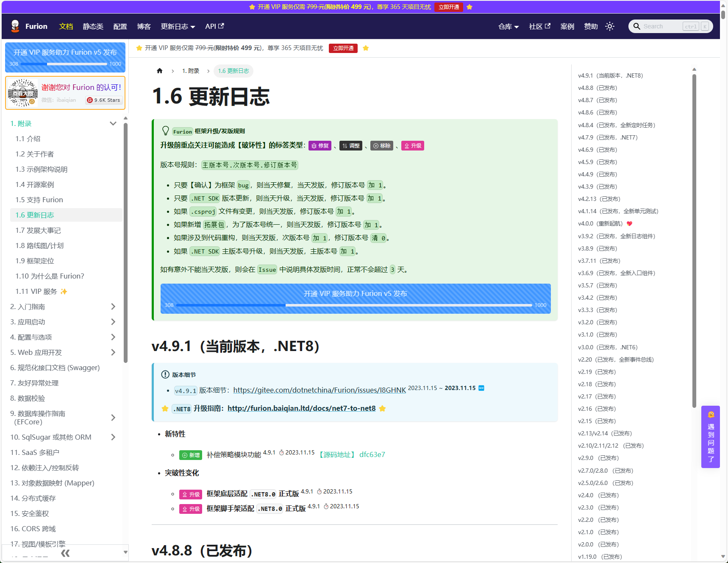Expand the 10. SqlSugar 或其他 ORM section

[x=113, y=437]
